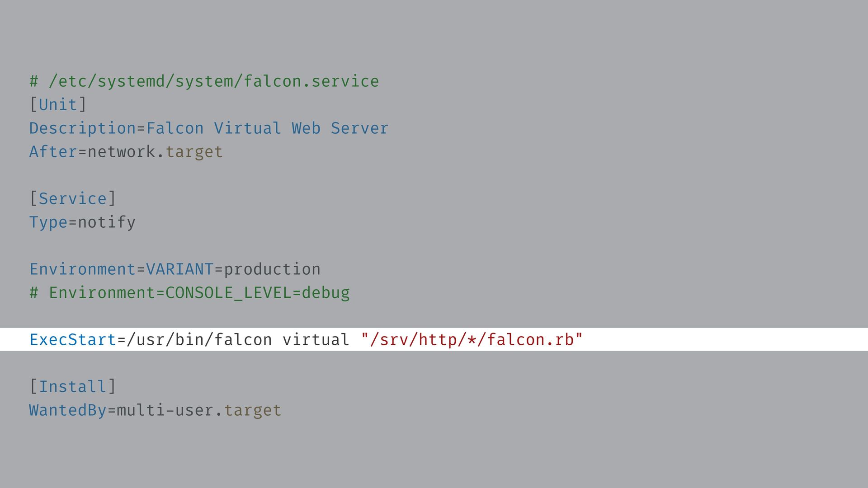Viewport: 868px width, 488px height.
Task: Click the Environment key on VARIANT line
Action: [x=82, y=269]
